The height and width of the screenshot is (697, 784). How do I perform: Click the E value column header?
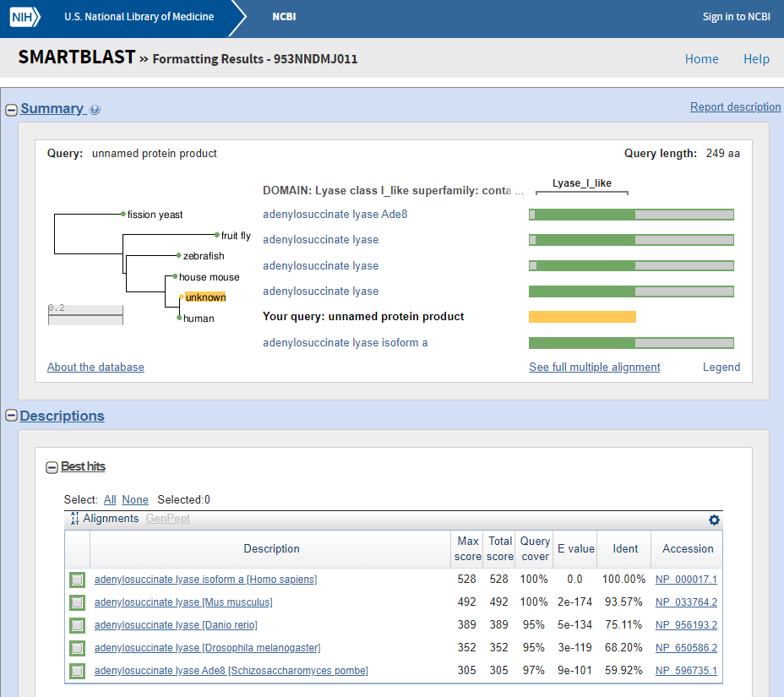(x=576, y=548)
